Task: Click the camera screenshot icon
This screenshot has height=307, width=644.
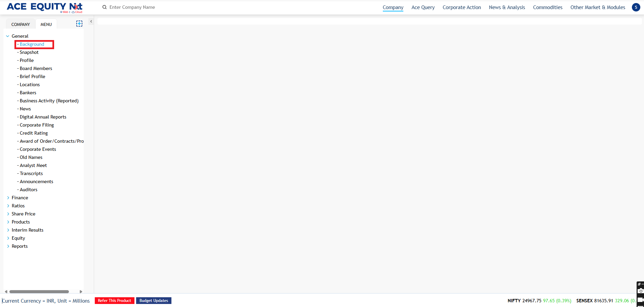Action: (x=641, y=291)
